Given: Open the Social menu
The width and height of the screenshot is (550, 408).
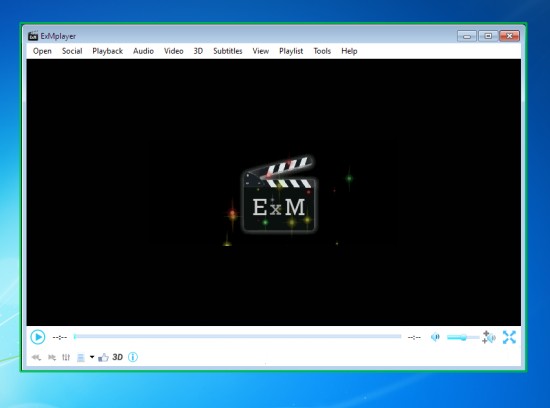Looking at the screenshot, I should (72, 51).
